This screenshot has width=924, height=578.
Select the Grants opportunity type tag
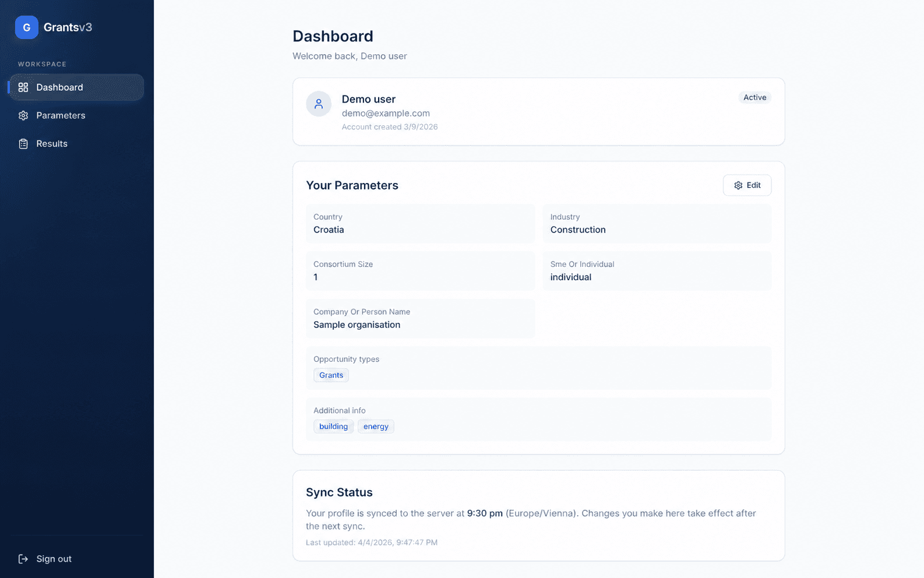coord(331,375)
